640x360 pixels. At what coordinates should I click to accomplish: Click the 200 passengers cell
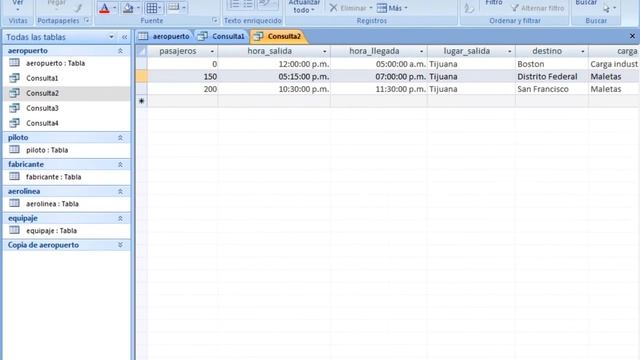pos(182,89)
